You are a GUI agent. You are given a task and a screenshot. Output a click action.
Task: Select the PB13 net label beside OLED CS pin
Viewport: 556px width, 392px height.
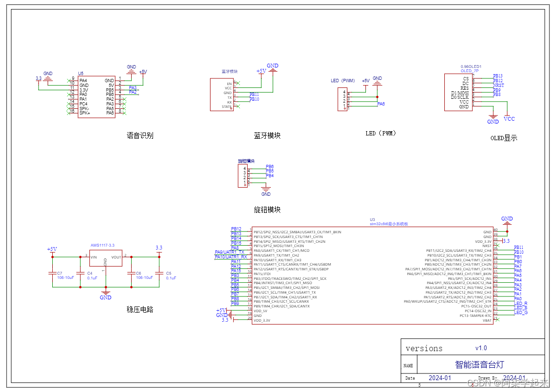click(498, 76)
